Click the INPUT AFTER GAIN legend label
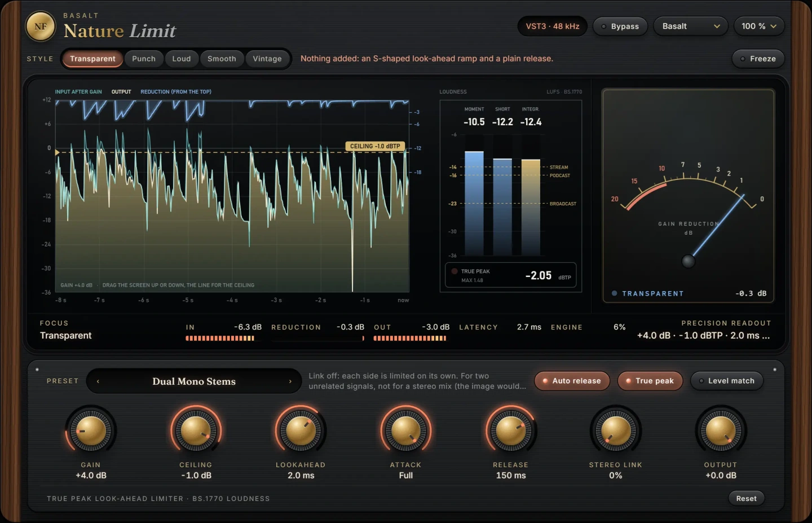Screen dimensions: 812x523 point(78,92)
